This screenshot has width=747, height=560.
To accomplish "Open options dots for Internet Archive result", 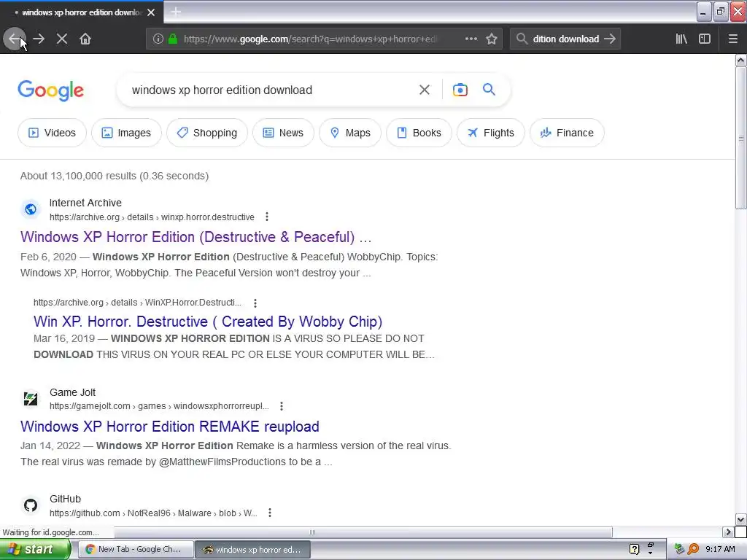I will click(267, 217).
